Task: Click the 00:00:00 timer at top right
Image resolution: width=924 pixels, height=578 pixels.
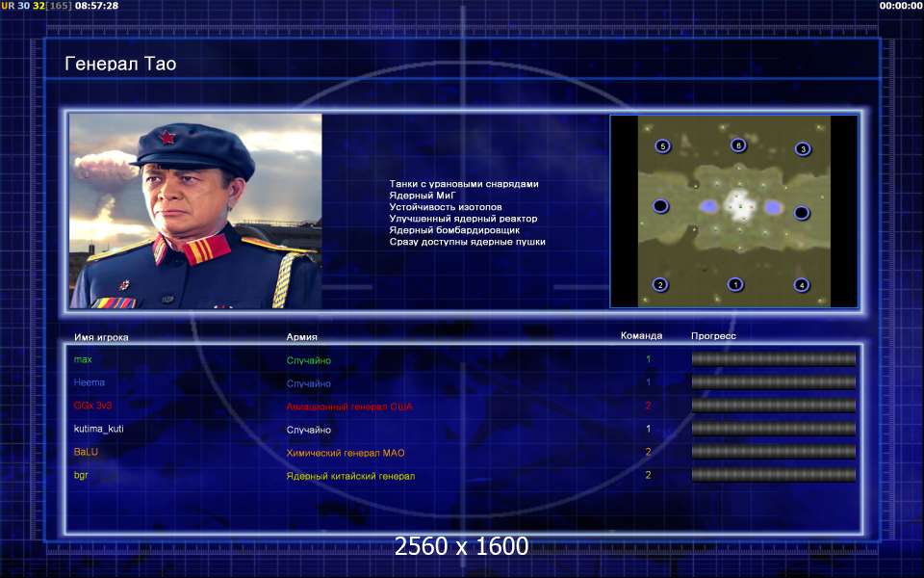Action: pyautogui.click(x=901, y=6)
